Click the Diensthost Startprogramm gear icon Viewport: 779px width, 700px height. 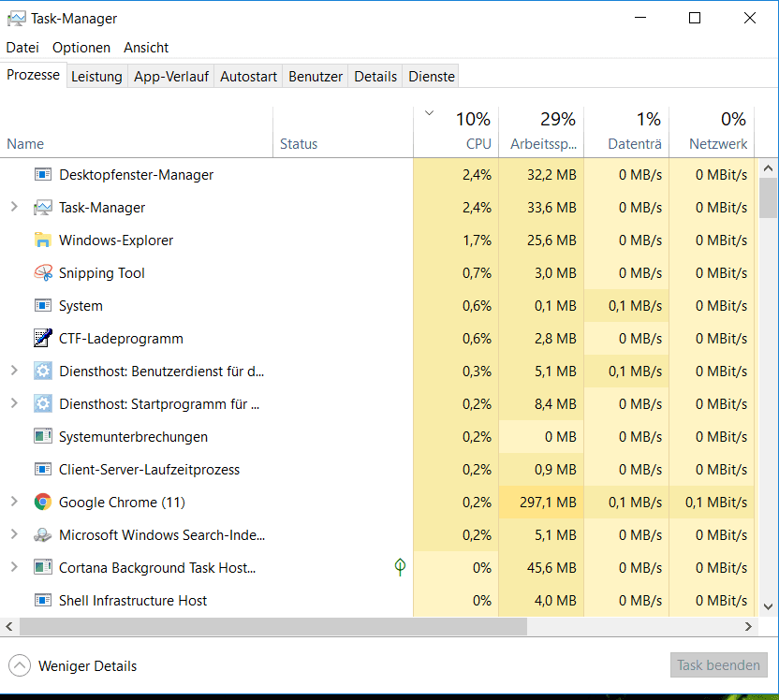tap(43, 403)
